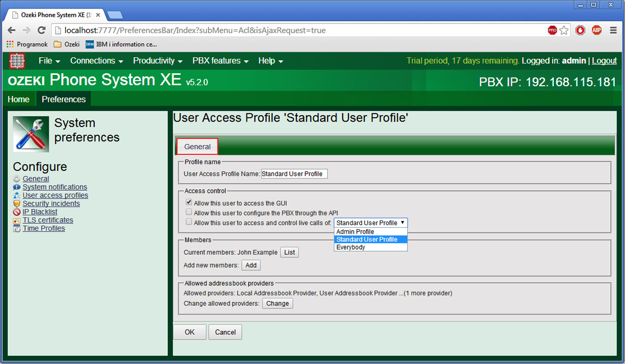Click the General gear icon in sidebar
The width and height of the screenshot is (625, 364).
(17, 179)
